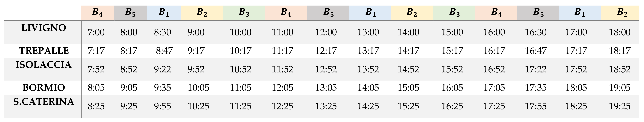Viewport: 644px width, 122px height.
Task: Click the 16:30 Livigno departure cell
Action: [x=536, y=32]
